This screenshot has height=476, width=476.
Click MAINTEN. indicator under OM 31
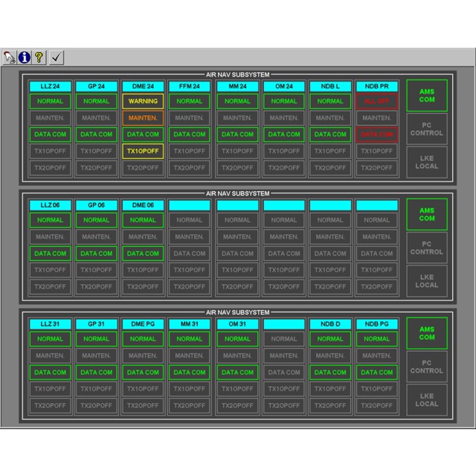(237, 356)
